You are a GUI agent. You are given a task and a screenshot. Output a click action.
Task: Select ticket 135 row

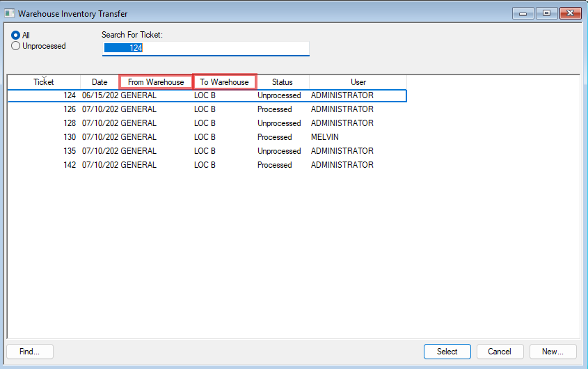(x=207, y=151)
